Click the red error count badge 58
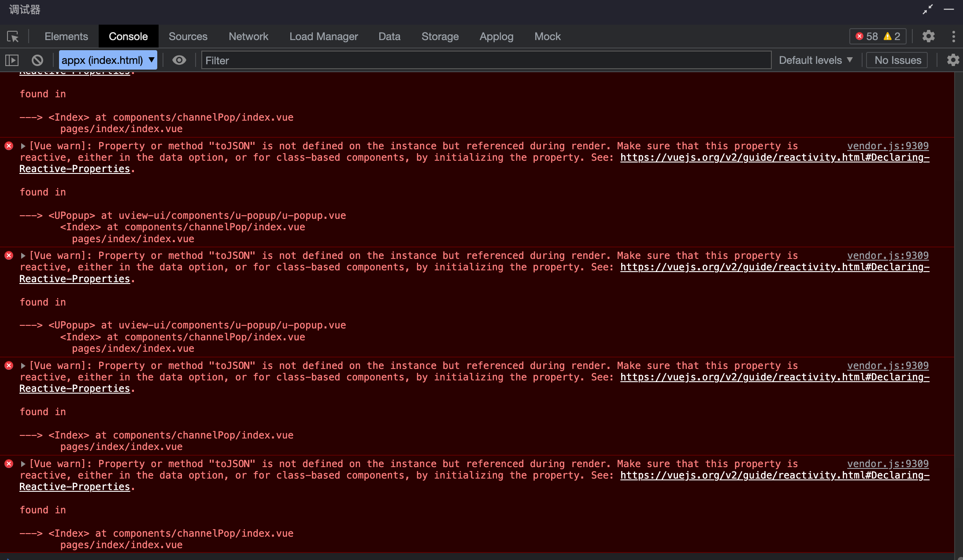Image resolution: width=963 pixels, height=560 pixels. [867, 36]
